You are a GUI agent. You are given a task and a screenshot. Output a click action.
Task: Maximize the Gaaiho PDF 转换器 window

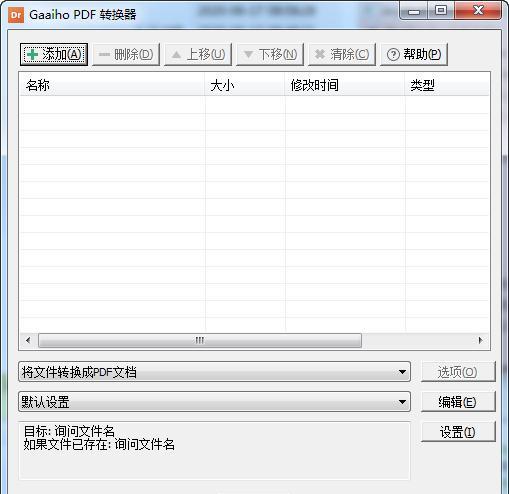point(441,11)
